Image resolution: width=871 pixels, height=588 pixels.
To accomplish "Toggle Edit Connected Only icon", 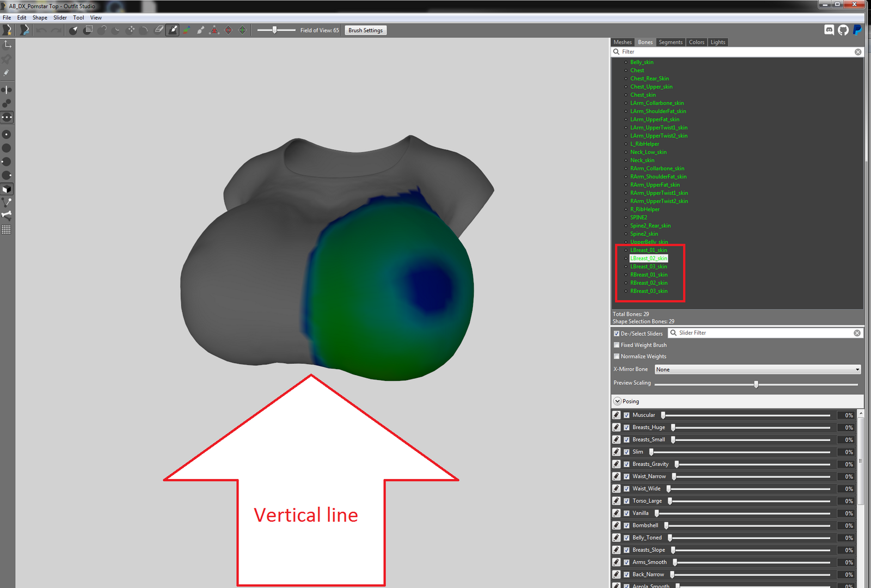I will tap(7, 103).
